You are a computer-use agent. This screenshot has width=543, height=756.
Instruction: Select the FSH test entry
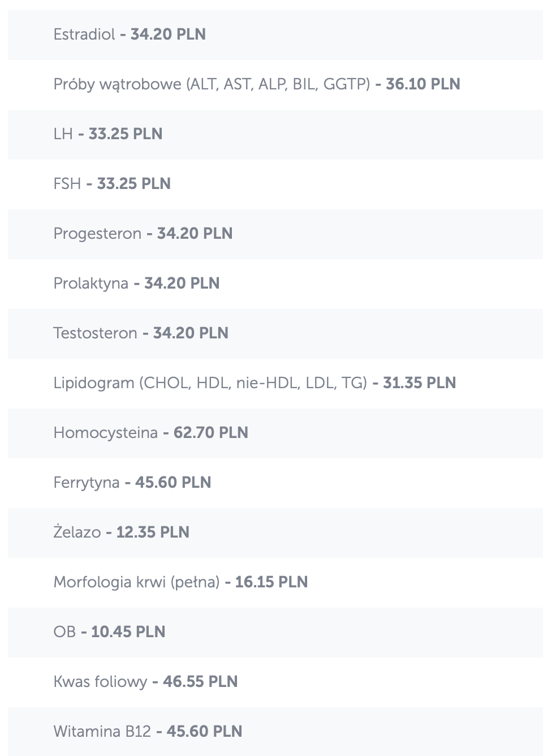(x=111, y=184)
